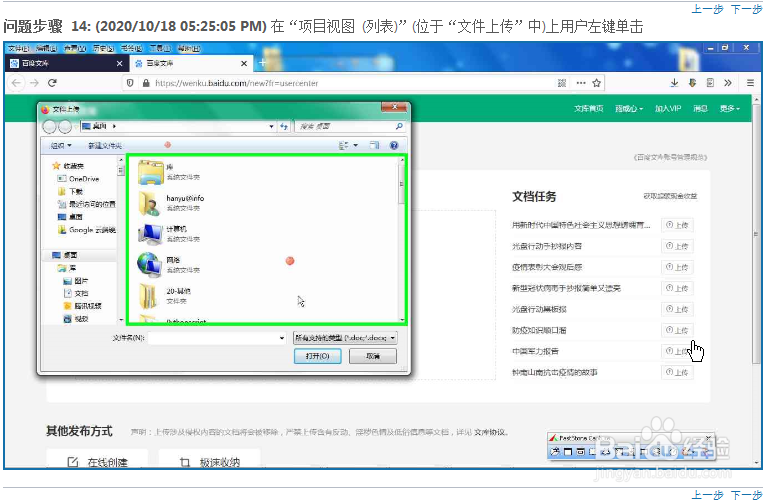Open the 书签(B) menu in Firefox

click(x=131, y=48)
